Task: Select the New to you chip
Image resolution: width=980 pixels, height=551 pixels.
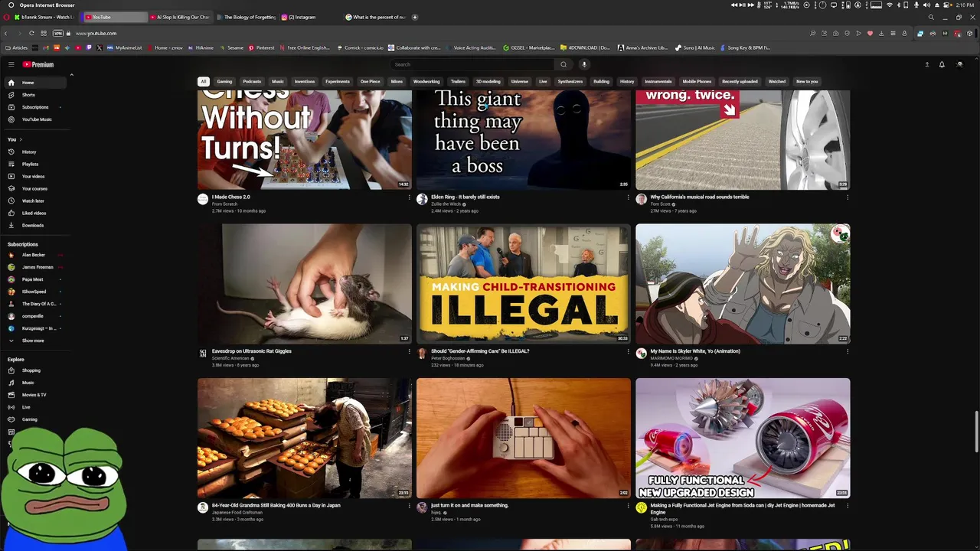Action: (807, 81)
